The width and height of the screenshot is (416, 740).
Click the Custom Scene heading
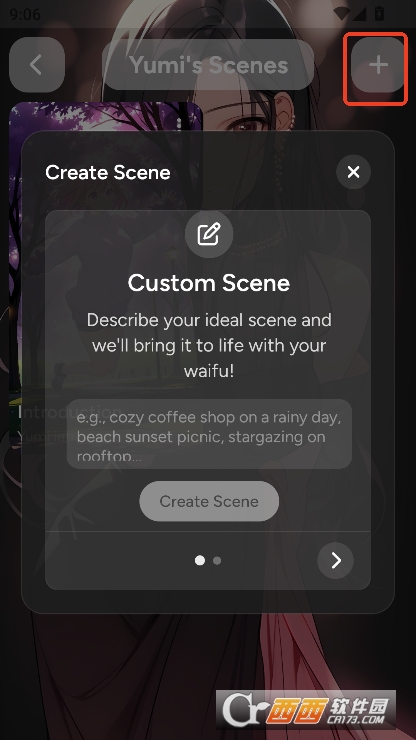pyautogui.click(x=209, y=283)
